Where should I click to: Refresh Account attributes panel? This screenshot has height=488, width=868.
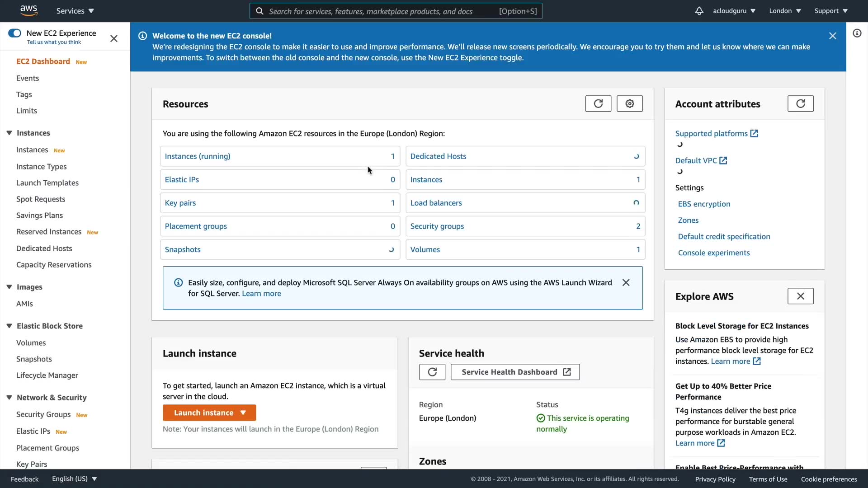click(x=800, y=104)
